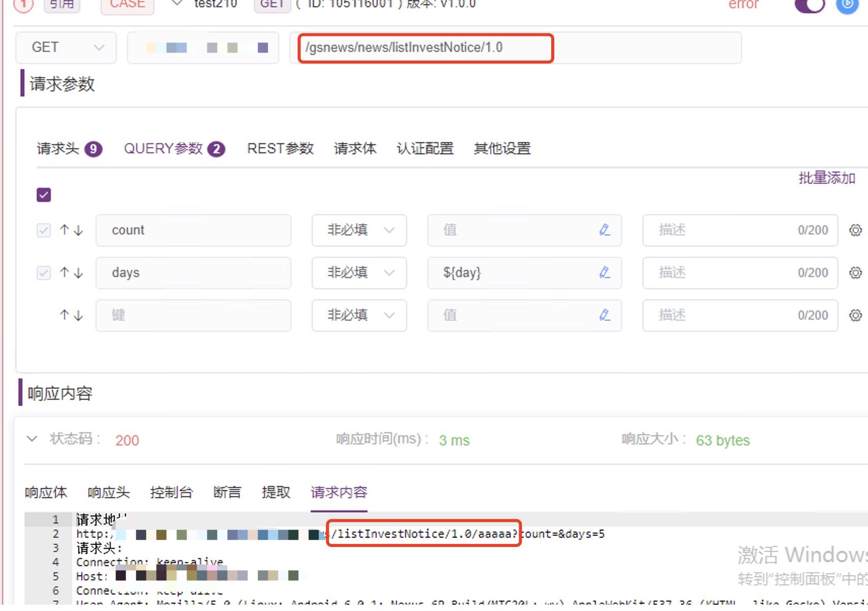Move the count parameter down with arrow icon
868x611 pixels.
pos(77,230)
